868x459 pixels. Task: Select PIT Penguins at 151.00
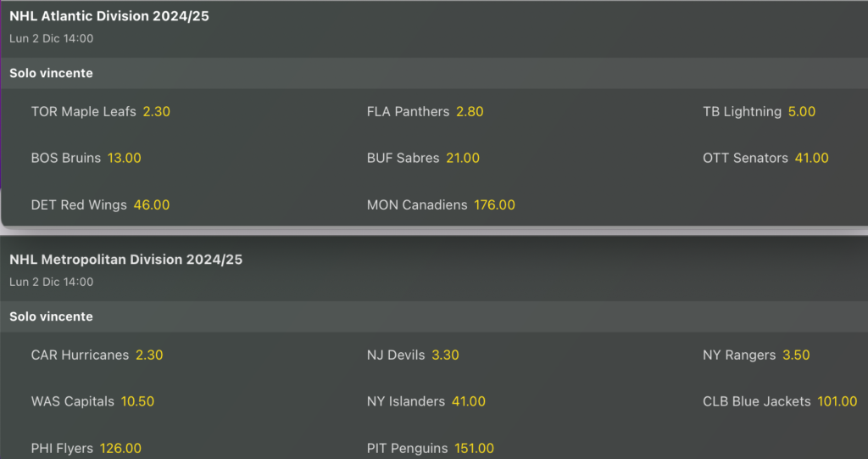[473, 449]
